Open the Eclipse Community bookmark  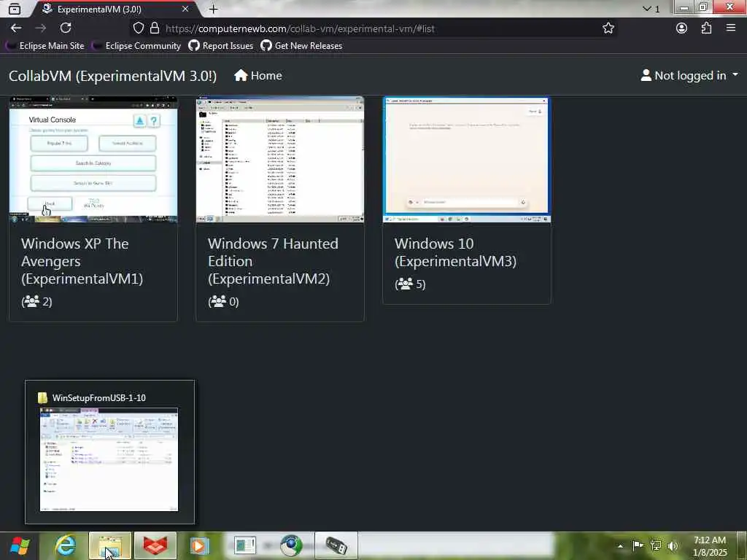(x=138, y=46)
